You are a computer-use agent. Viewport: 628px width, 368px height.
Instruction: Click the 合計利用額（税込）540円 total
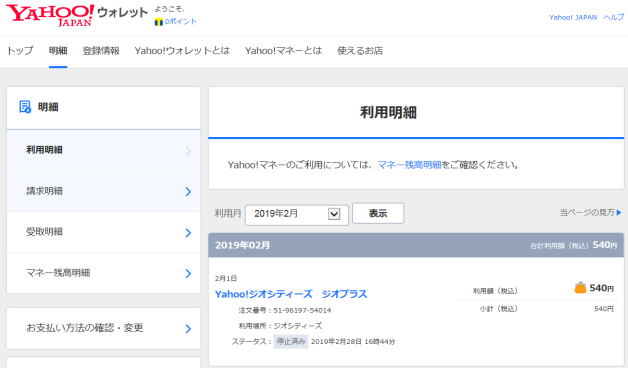(574, 245)
